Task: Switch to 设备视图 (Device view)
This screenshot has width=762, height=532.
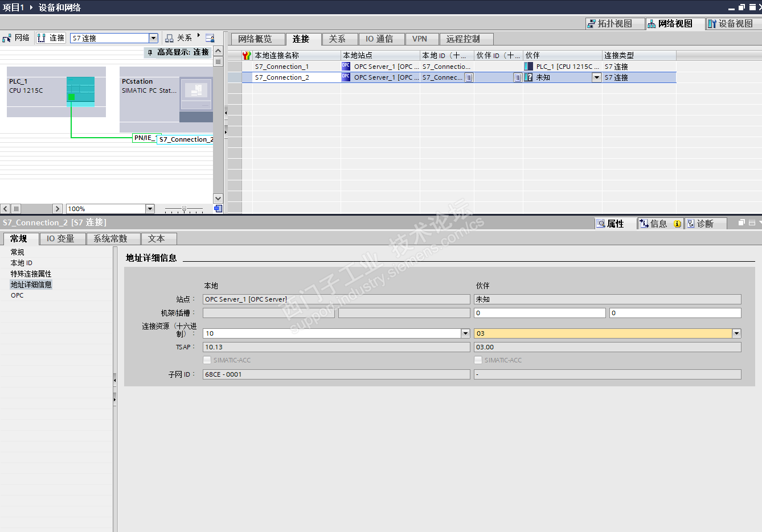Action: point(735,23)
